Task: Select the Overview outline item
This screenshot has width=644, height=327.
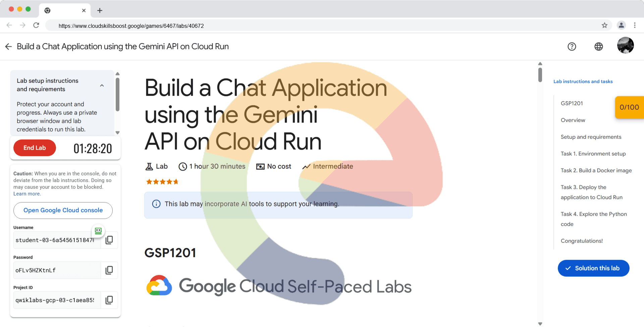Action: coord(573,120)
